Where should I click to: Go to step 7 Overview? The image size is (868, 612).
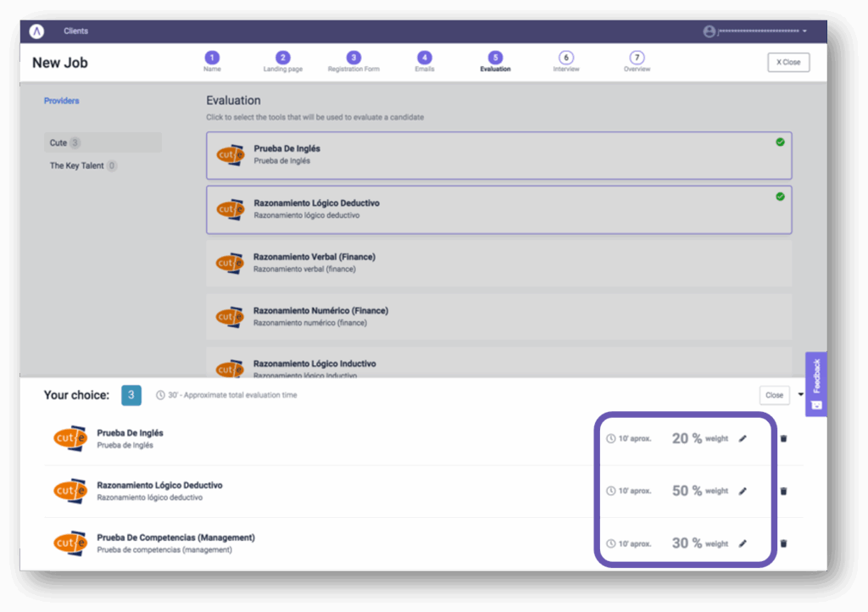(637, 61)
